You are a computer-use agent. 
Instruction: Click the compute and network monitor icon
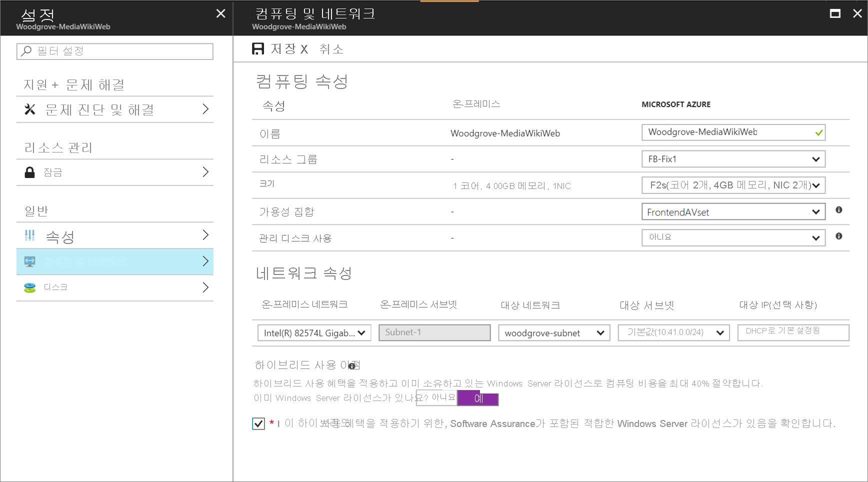tap(30, 261)
